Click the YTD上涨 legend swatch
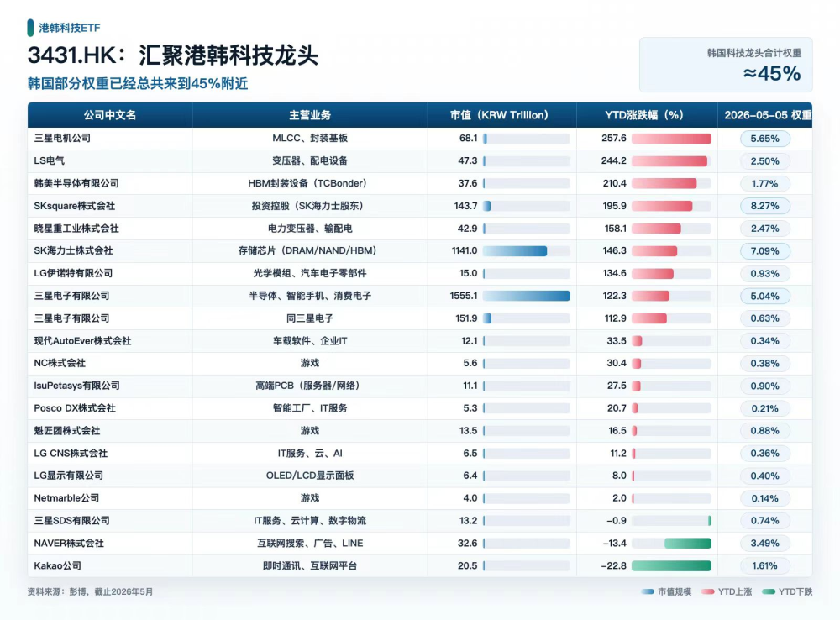The image size is (840, 620). (707, 591)
